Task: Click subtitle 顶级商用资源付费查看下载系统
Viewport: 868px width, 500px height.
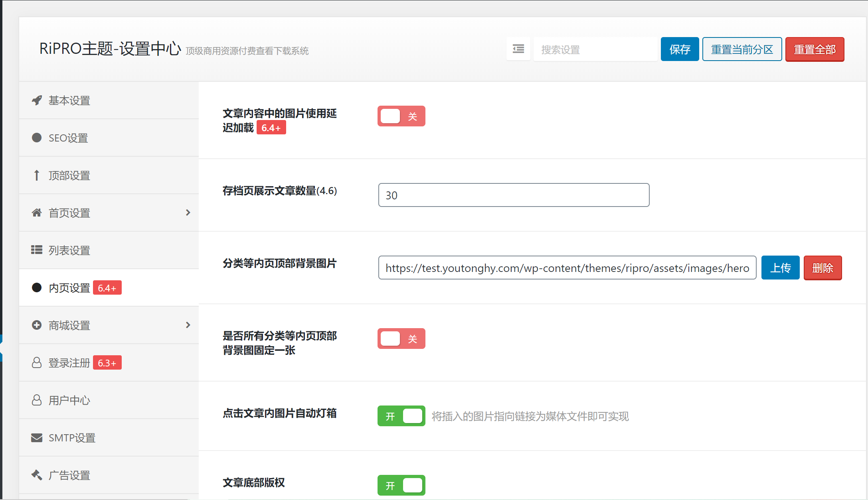Action: point(247,51)
